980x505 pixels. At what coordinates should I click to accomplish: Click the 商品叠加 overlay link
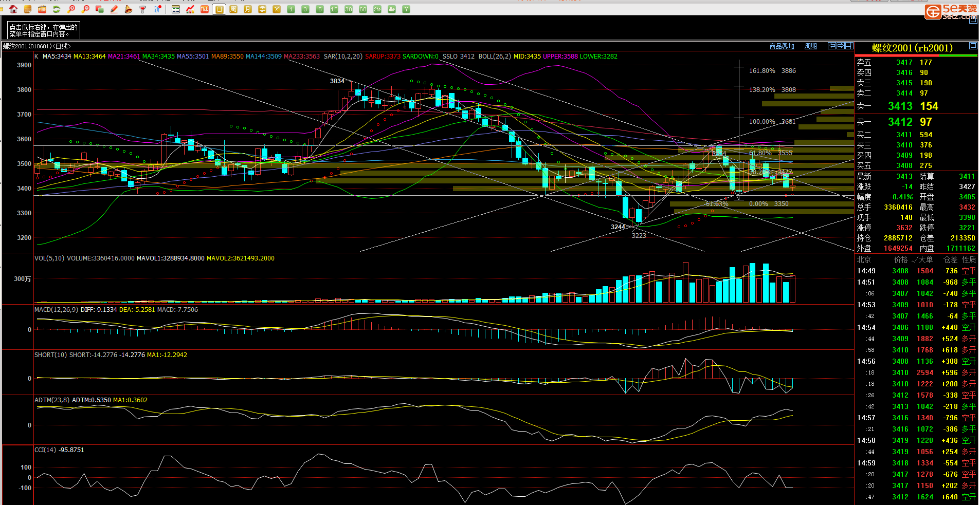(x=782, y=46)
